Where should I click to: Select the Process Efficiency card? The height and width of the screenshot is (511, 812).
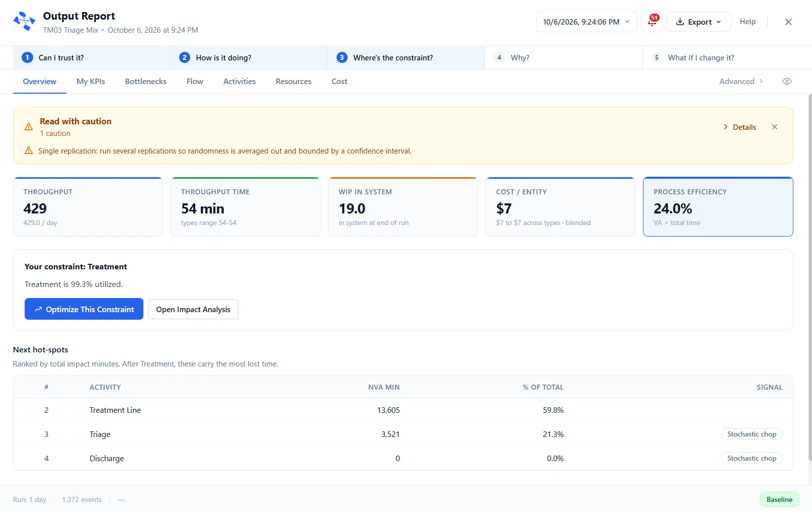718,206
